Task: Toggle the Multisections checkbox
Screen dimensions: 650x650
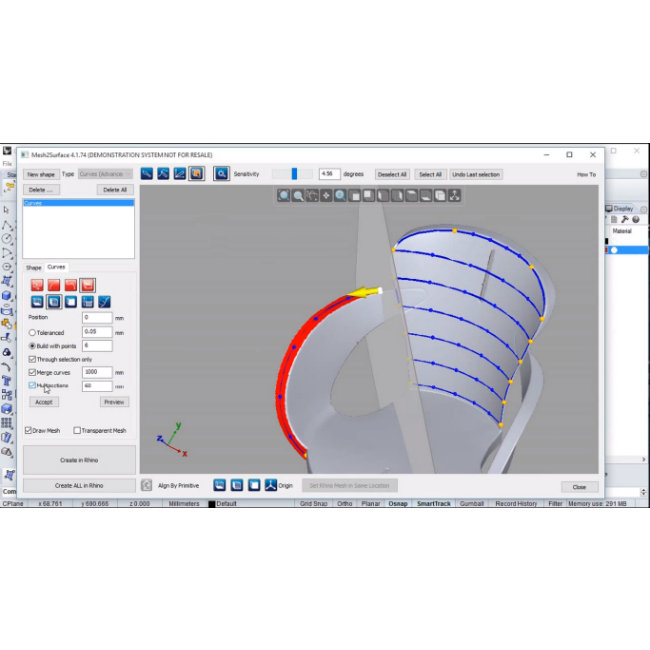Action: point(32,385)
